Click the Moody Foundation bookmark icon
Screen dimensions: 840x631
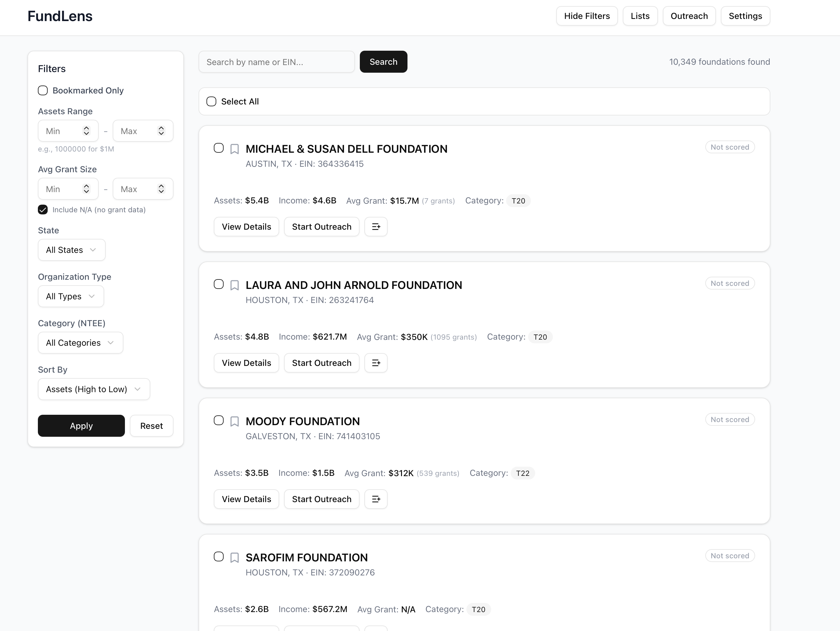coord(234,421)
